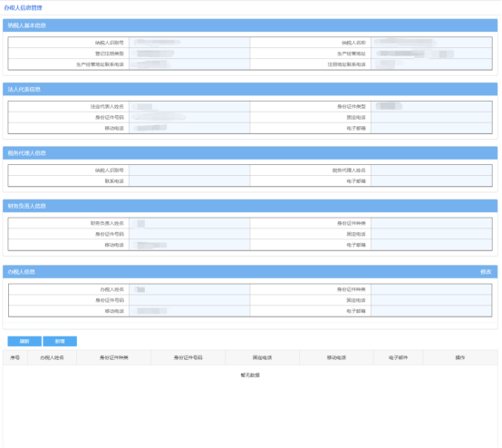Click the 身份证件号码 table column header

click(x=188, y=358)
